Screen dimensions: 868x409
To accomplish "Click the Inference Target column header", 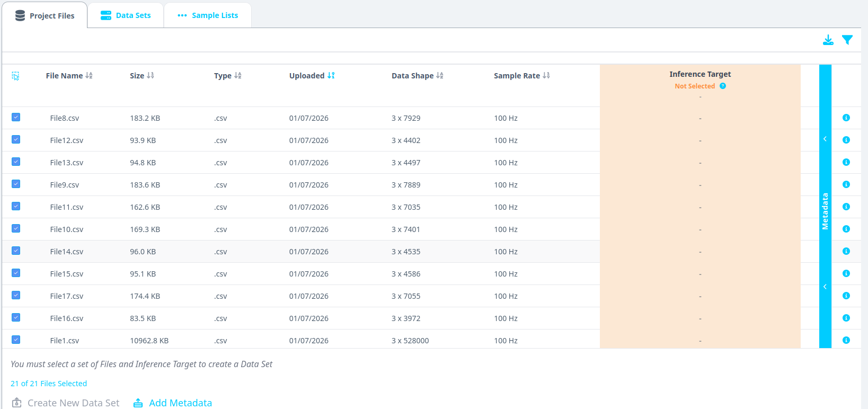I will pyautogui.click(x=699, y=74).
